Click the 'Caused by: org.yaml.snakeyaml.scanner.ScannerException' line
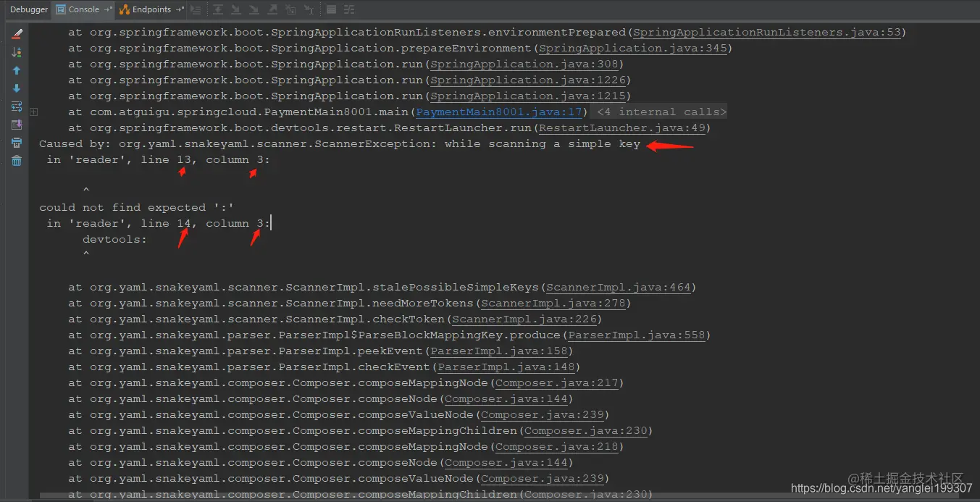The image size is (980, 502). pos(340,144)
